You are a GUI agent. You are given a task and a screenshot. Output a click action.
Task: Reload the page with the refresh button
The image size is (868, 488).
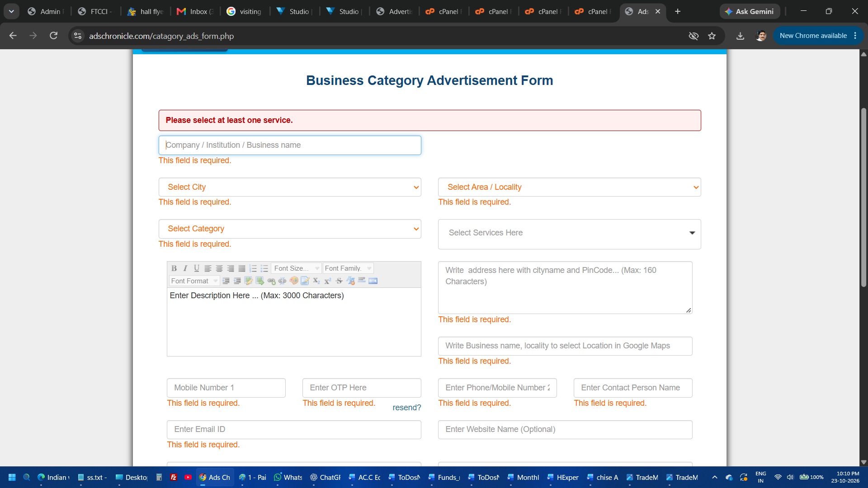[x=53, y=36]
